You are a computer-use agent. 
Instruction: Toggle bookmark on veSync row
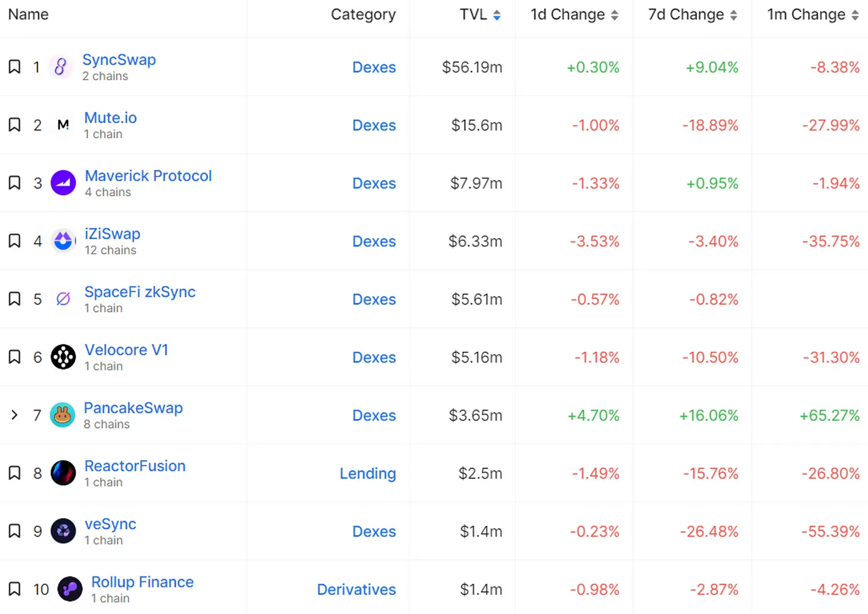[14, 531]
